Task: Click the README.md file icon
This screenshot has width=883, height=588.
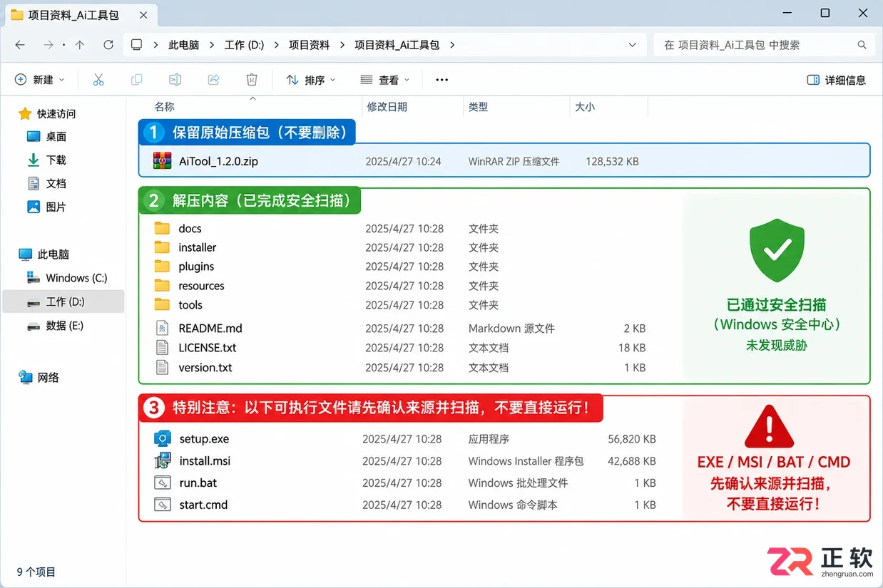Action: point(163,329)
